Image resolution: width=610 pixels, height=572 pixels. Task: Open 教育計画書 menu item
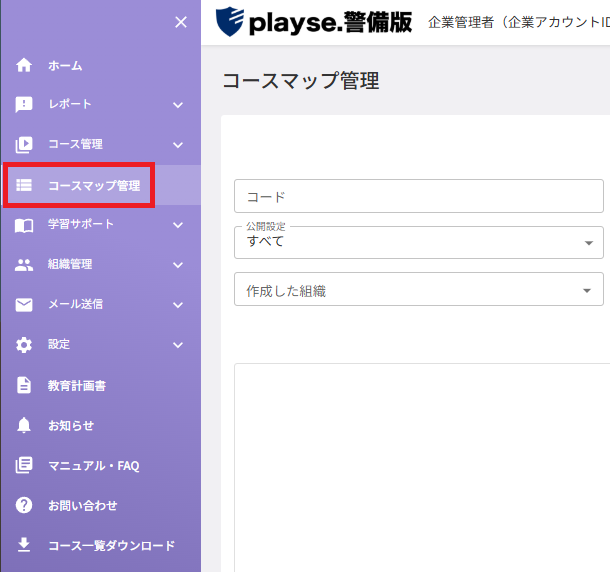[77, 385]
